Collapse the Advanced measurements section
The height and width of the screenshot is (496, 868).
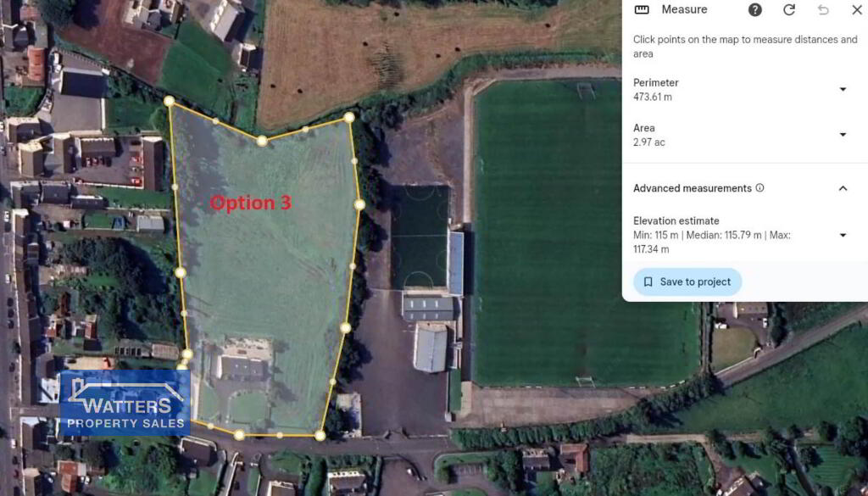[x=843, y=188]
